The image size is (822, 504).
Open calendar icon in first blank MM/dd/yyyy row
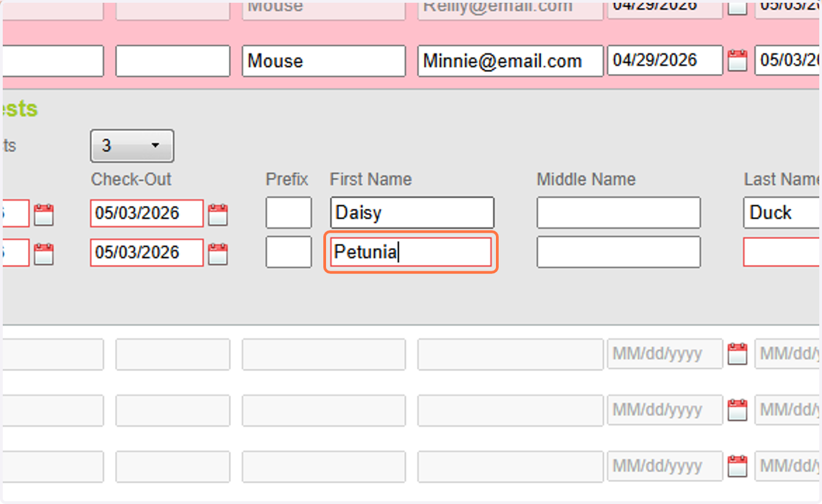click(x=737, y=354)
